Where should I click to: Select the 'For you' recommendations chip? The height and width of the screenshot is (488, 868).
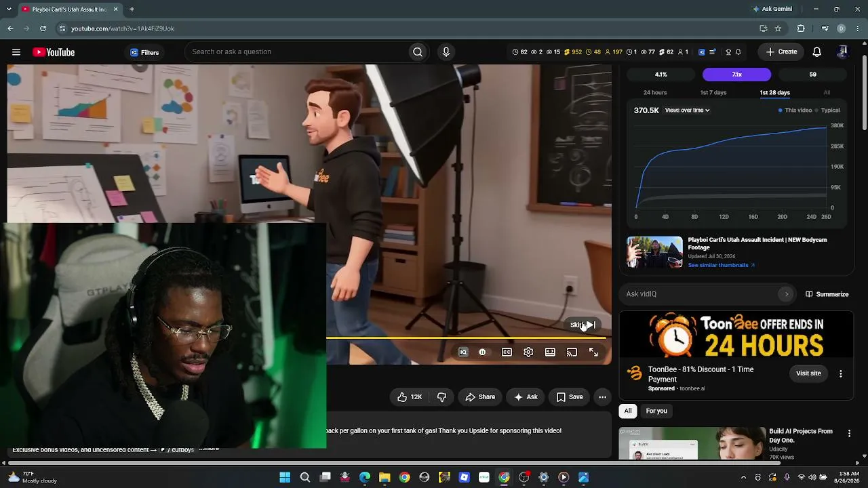point(656,411)
